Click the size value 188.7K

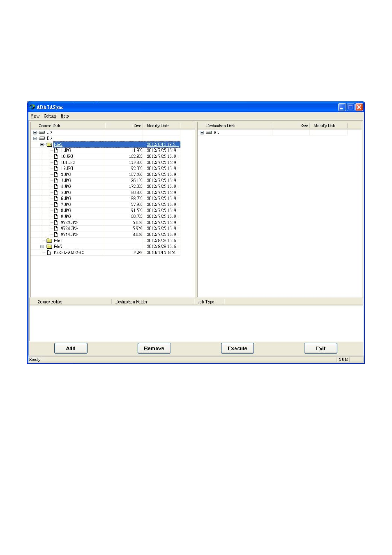pos(136,198)
